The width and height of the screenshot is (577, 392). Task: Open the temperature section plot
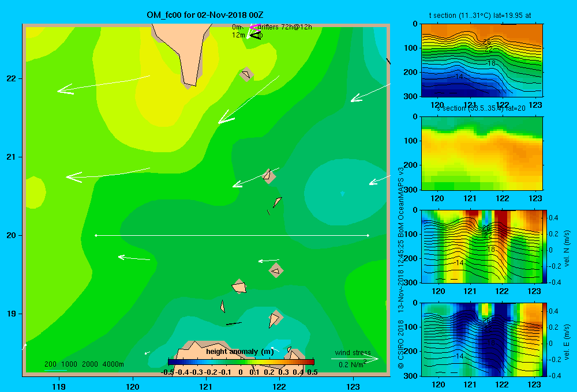point(482,61)
